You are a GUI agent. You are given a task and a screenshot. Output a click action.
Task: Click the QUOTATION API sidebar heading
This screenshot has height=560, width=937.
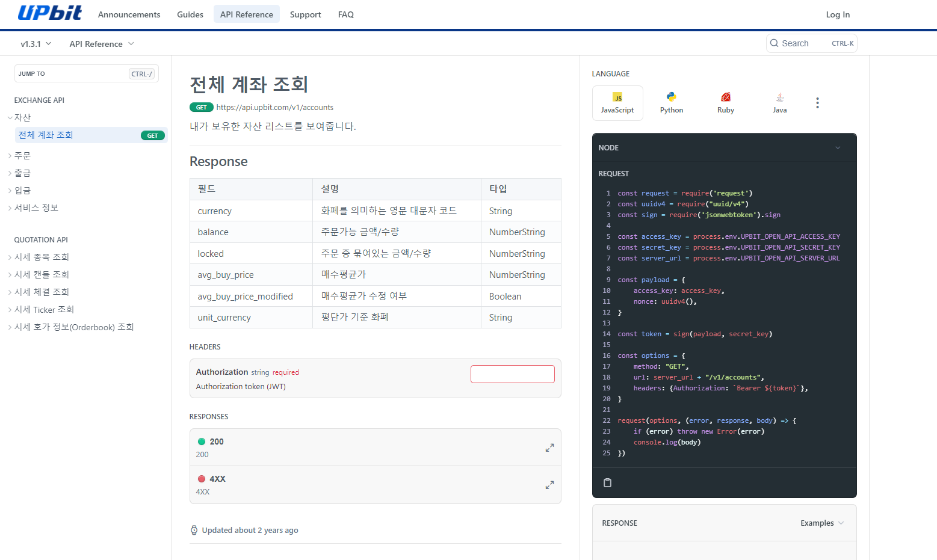click(41, 239)
